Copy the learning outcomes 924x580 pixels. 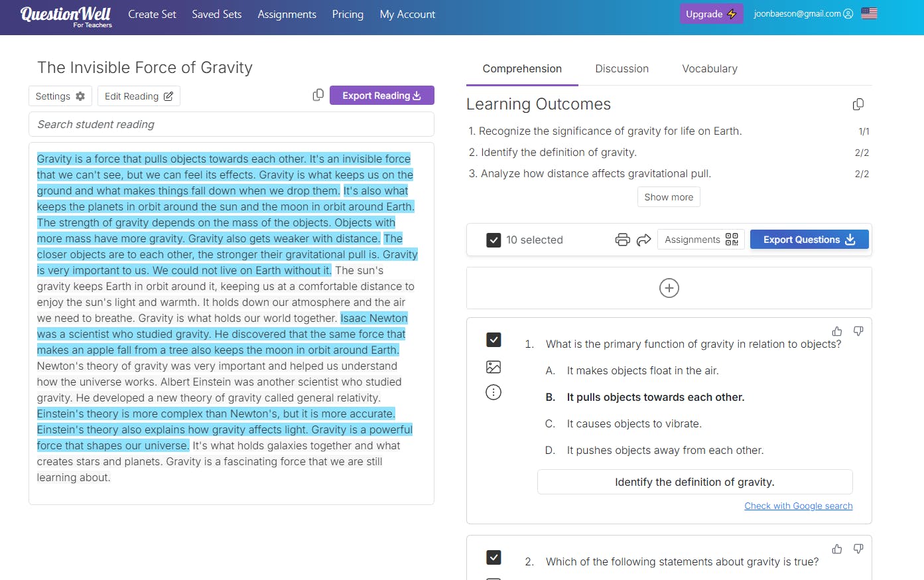point(858,105)
